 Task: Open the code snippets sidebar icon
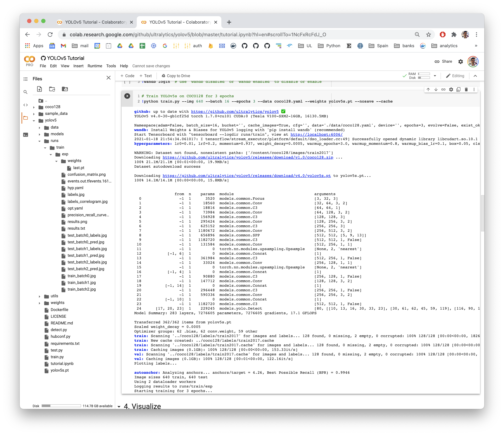pos(26,105)
